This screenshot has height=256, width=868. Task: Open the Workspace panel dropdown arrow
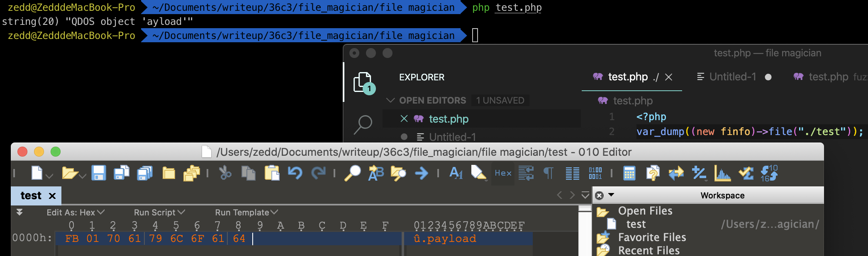click(611, 195)
